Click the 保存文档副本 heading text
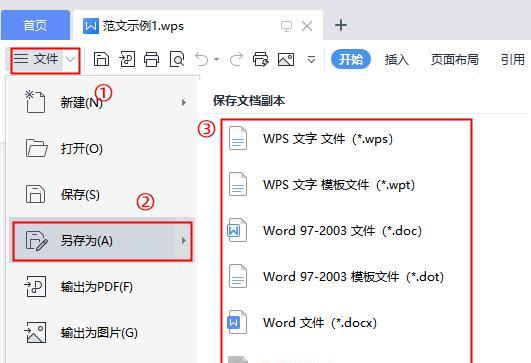 [x=249, y=101]
